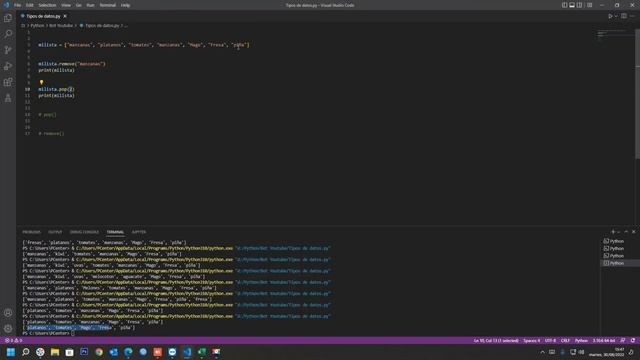Screen dimensions: 640x360
Task: Open the Search view in activity bar
Action: point(8,34)
